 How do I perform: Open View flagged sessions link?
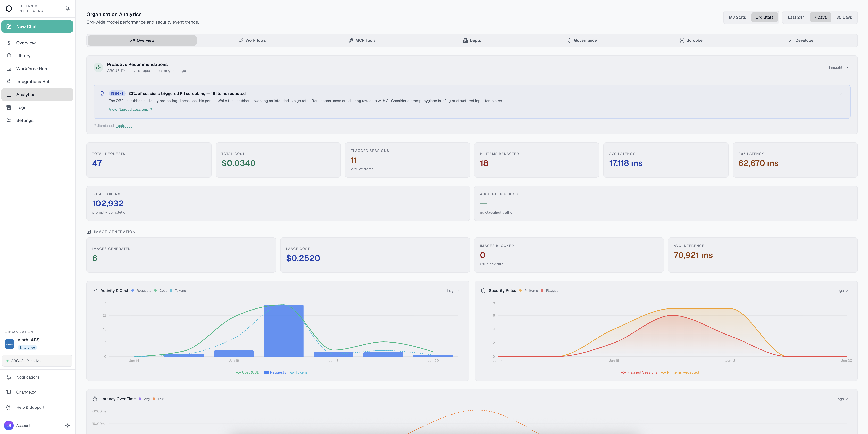tap(131, 110)
